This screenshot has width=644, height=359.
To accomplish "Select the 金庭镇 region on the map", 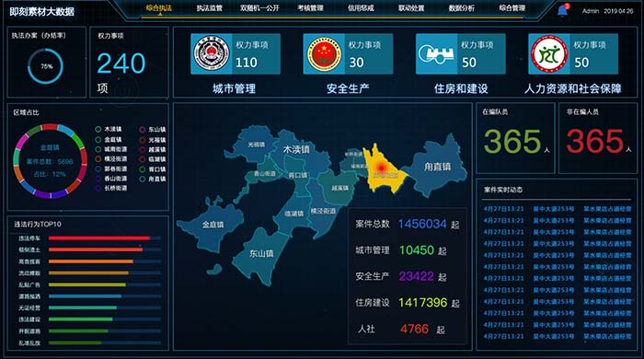I will 212,226.
